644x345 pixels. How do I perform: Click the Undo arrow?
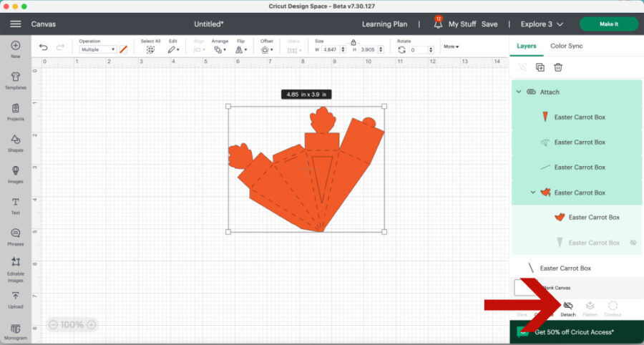tap(44, 48)
